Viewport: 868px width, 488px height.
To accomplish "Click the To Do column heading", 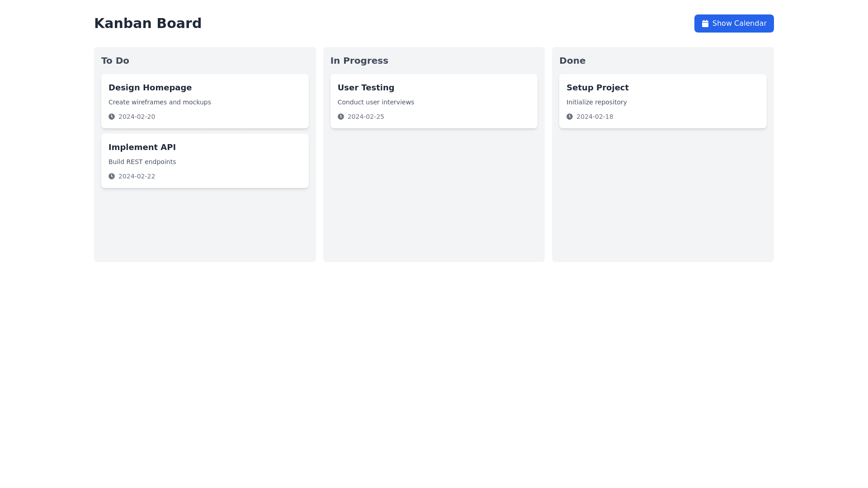I will 115,61.
